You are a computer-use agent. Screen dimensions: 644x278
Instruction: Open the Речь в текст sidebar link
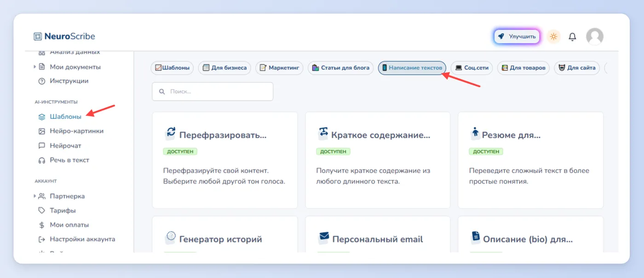[x=69, y=160]
